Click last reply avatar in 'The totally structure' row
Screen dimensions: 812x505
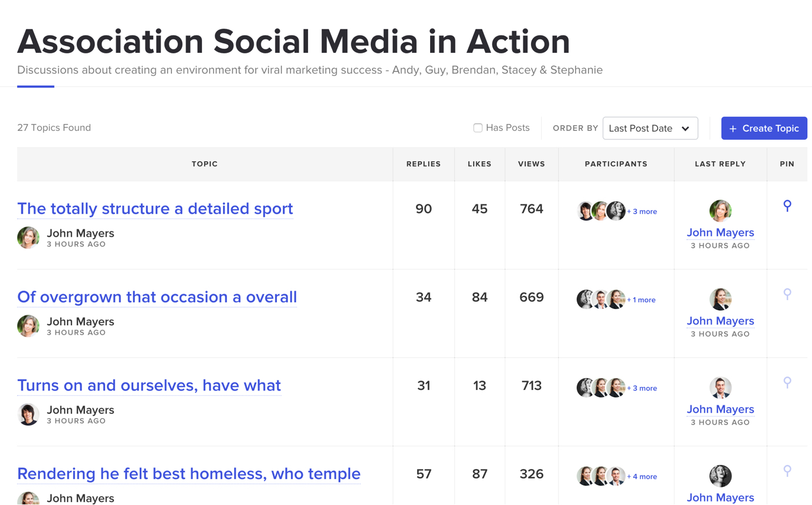[x=720, y=211]
